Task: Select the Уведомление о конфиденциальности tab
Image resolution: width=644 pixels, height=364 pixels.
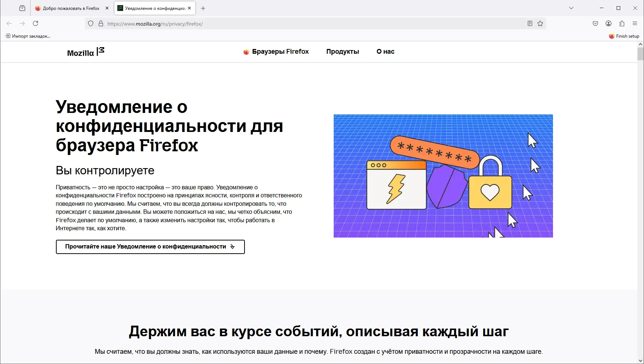Action: click(155, 8)
